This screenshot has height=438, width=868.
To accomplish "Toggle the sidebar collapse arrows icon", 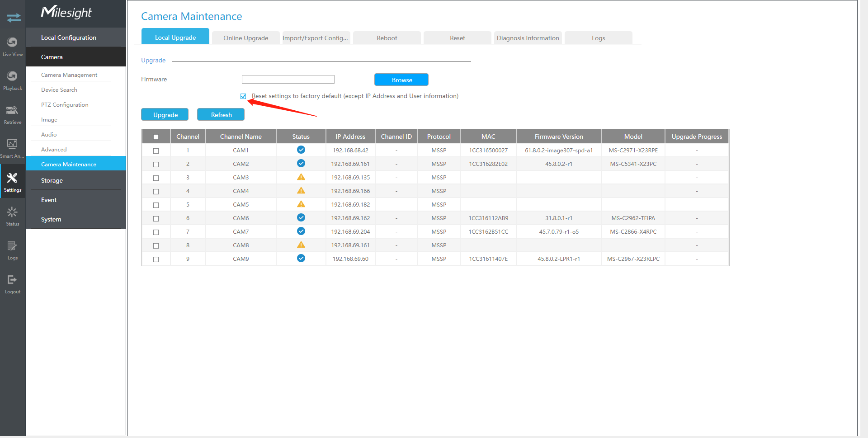I will (x=14, y=18).
